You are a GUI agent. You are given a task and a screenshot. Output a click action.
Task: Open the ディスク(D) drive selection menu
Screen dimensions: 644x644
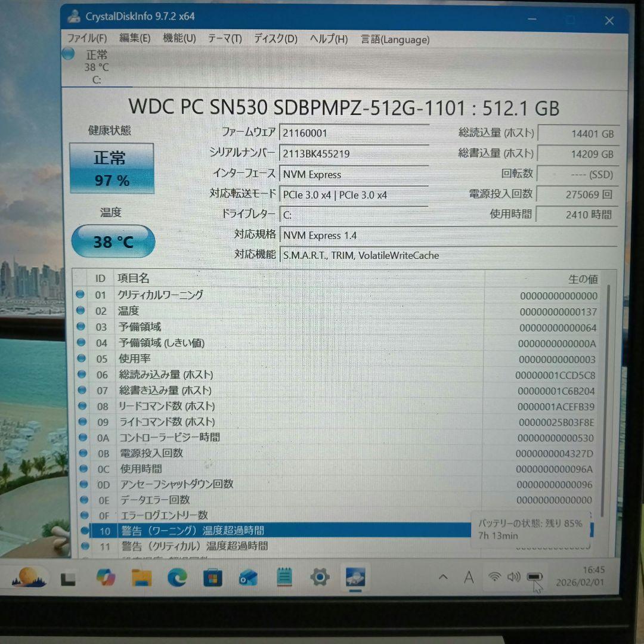pos(274,39)
